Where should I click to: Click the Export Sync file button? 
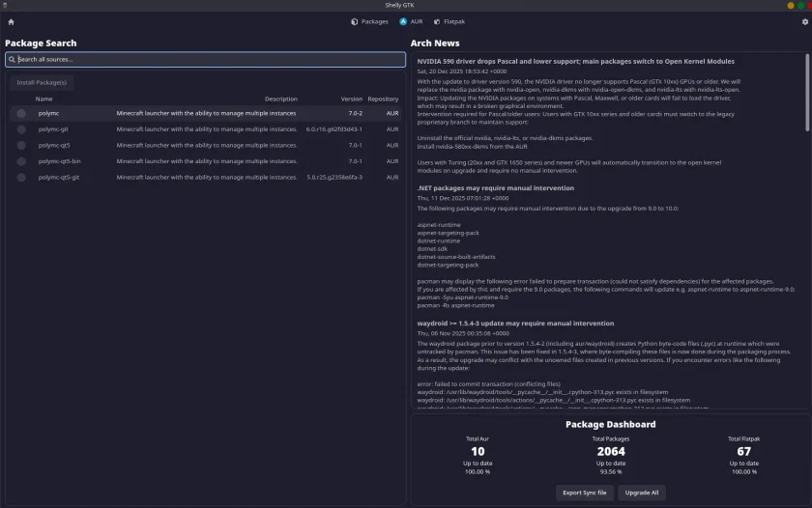coord(584,493)
